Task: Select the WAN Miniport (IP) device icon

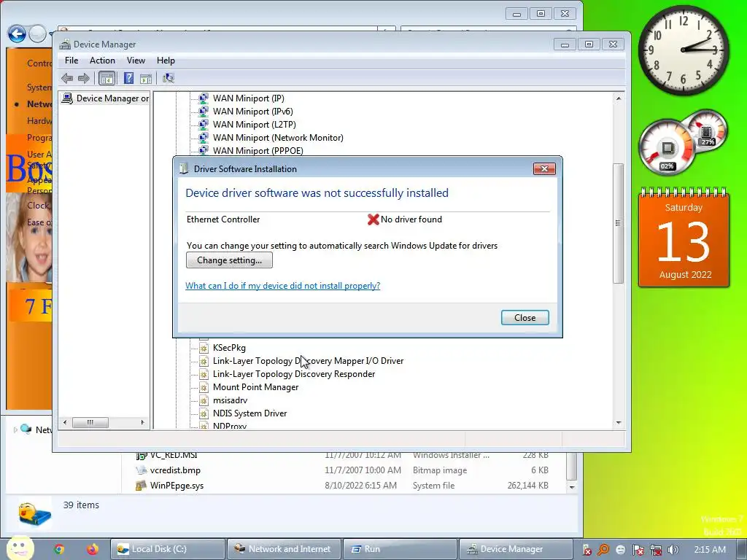Action: point(204,98)
